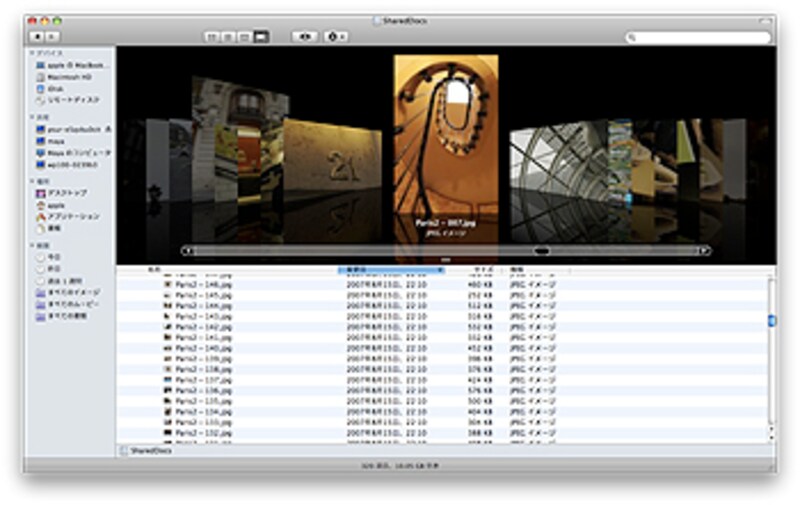Switch to column view in toolbar
This screenshot has height=505, width=800.
coord(244,37)
